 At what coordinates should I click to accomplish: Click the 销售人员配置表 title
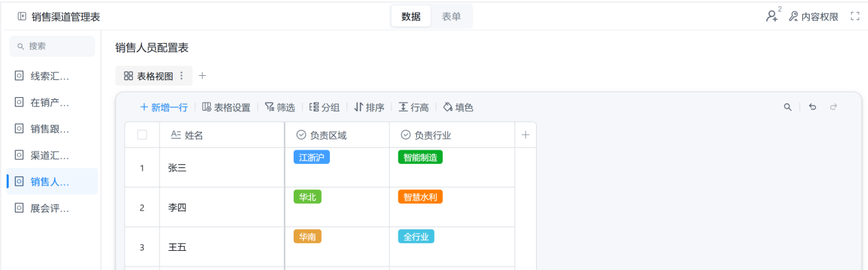pos(152,47)
